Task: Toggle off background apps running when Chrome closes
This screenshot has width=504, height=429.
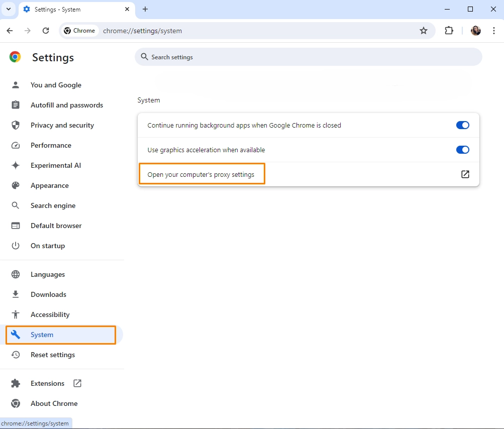Action: point(462,125)
